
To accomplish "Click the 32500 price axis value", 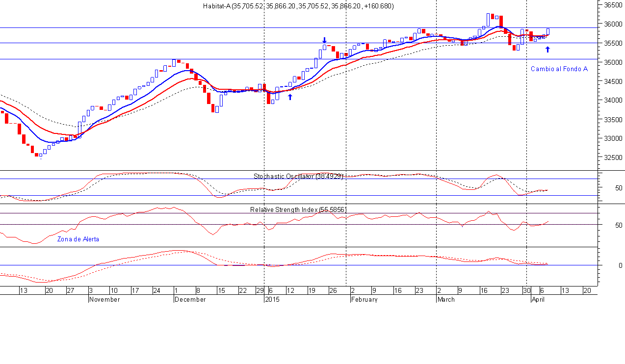I will click(x=613, y=157).
